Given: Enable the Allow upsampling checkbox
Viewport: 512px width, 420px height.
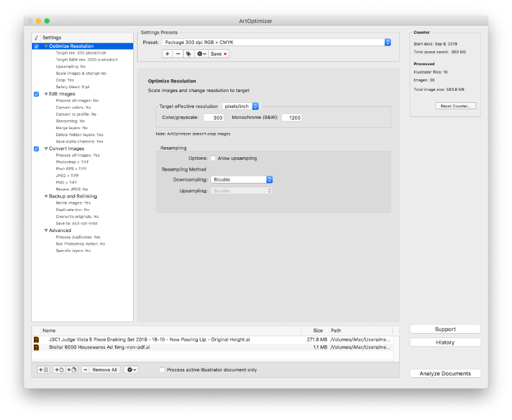Looking at the screenshot, I should [x=213, y=158].
